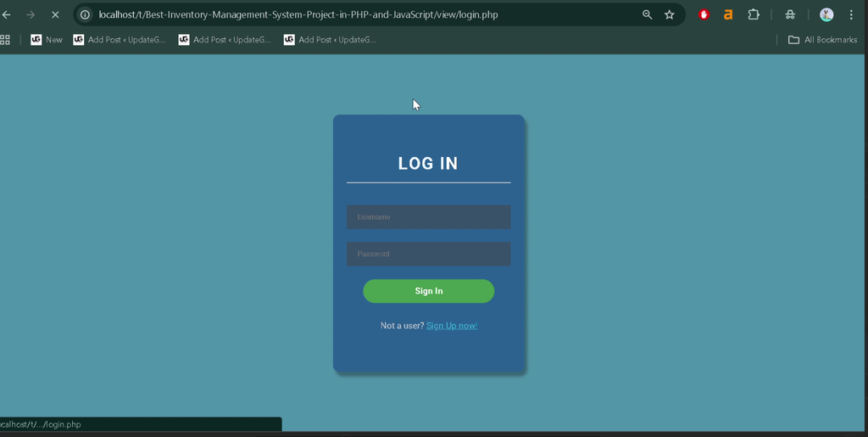Open the second 'Add Post ‹ UpdateG...' bookmark
868x437 pixels.
click(225, 40)
